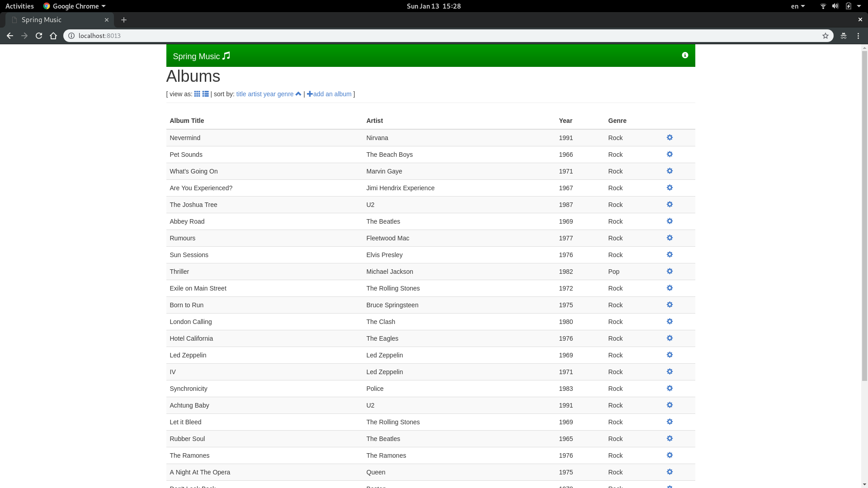Open the Activities overview

click(x=19, y=6)
